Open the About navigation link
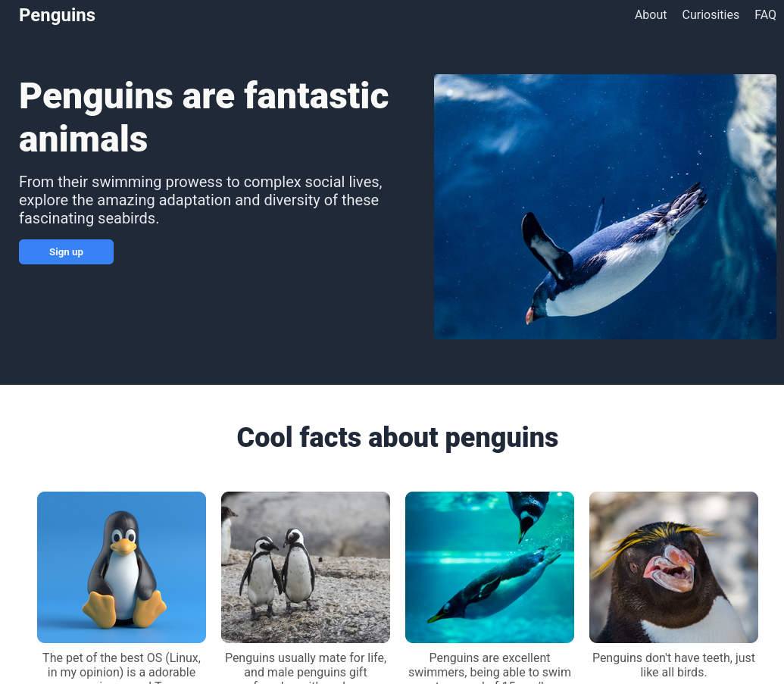The height and width of the screenshot is (684, 784). (x=651, y=15)
